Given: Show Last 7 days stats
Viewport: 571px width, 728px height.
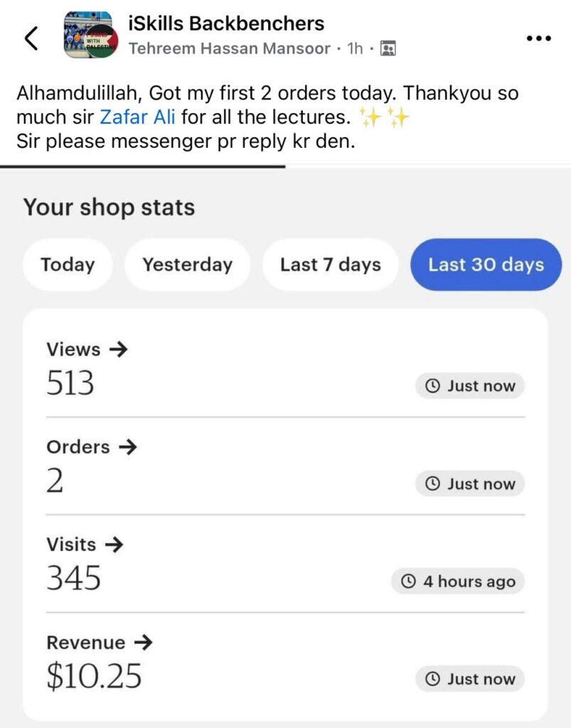Looking at the screenshot, I should click(x=331, y=264).
